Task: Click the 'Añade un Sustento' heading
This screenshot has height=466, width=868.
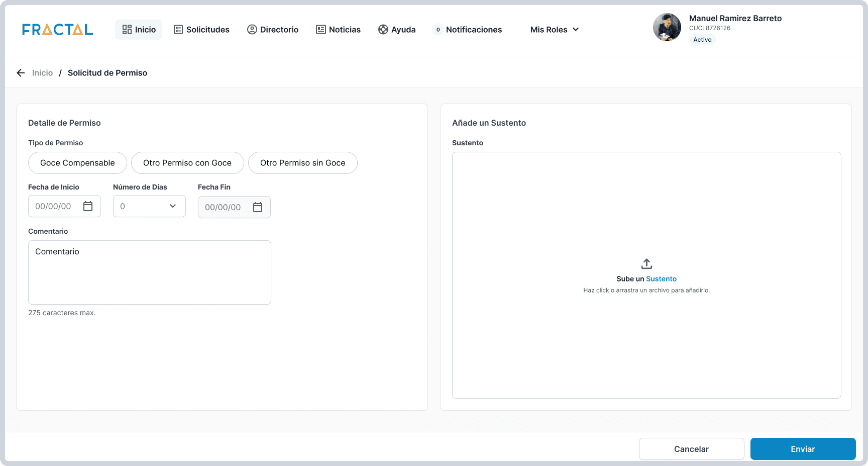Action: coord(489,123)
